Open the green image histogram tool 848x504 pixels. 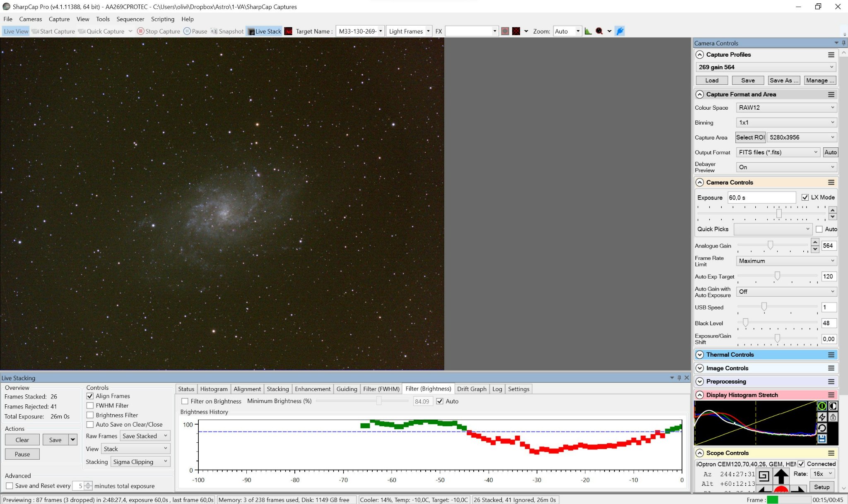[588, 31]
